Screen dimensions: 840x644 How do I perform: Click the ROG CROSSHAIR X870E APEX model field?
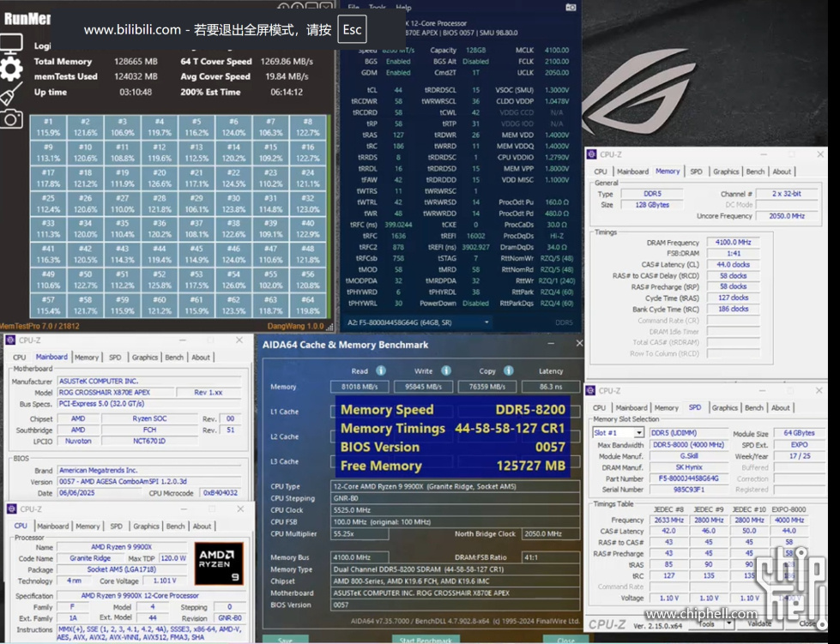tap(115, 393)
